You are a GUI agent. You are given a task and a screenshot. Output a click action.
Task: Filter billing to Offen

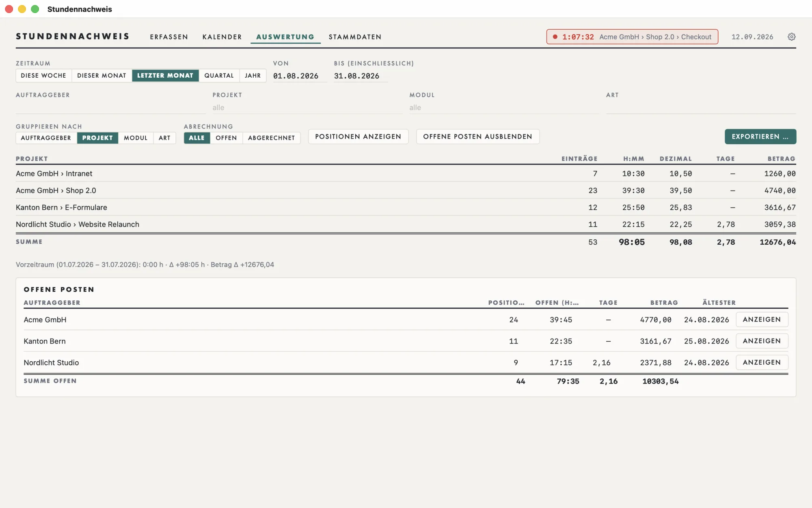point(226,138)
